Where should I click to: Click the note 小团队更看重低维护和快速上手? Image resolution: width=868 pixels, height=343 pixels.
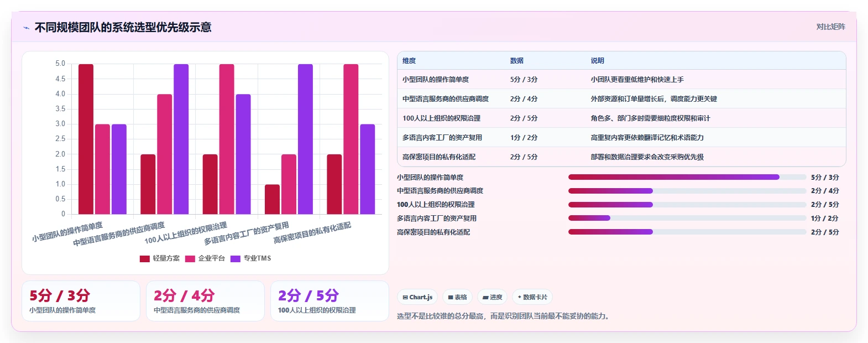637,80
